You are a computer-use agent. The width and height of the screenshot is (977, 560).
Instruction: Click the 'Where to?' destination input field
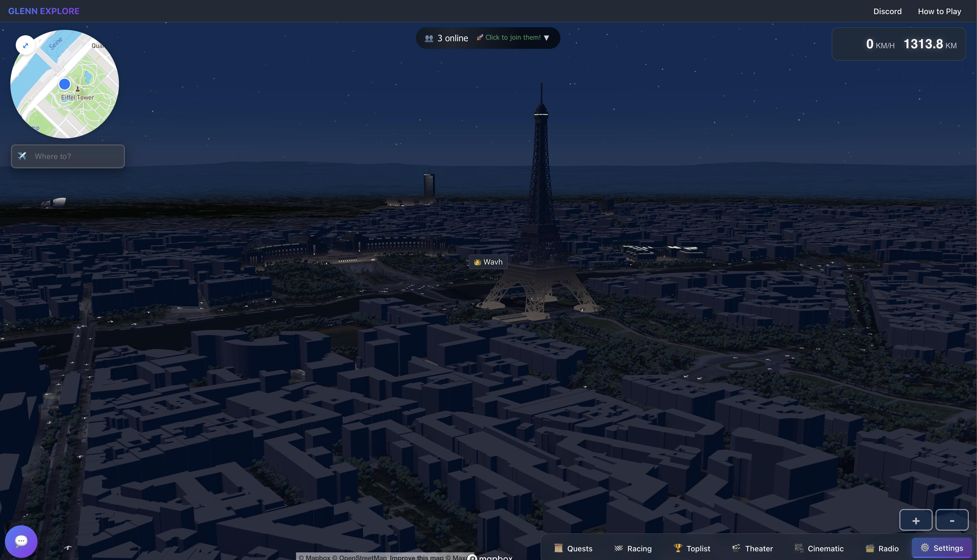(x=68, y=156)
